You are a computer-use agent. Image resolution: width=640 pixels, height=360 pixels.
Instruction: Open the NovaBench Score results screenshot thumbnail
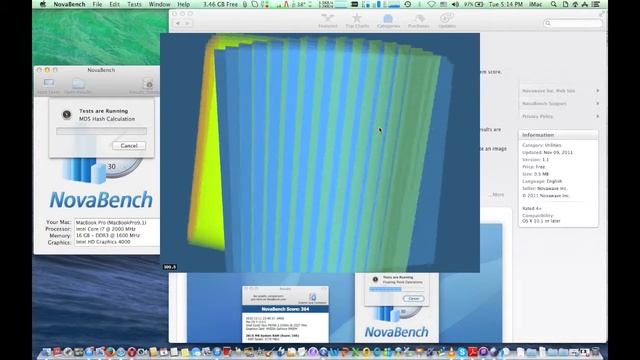[x=285, y=314]
